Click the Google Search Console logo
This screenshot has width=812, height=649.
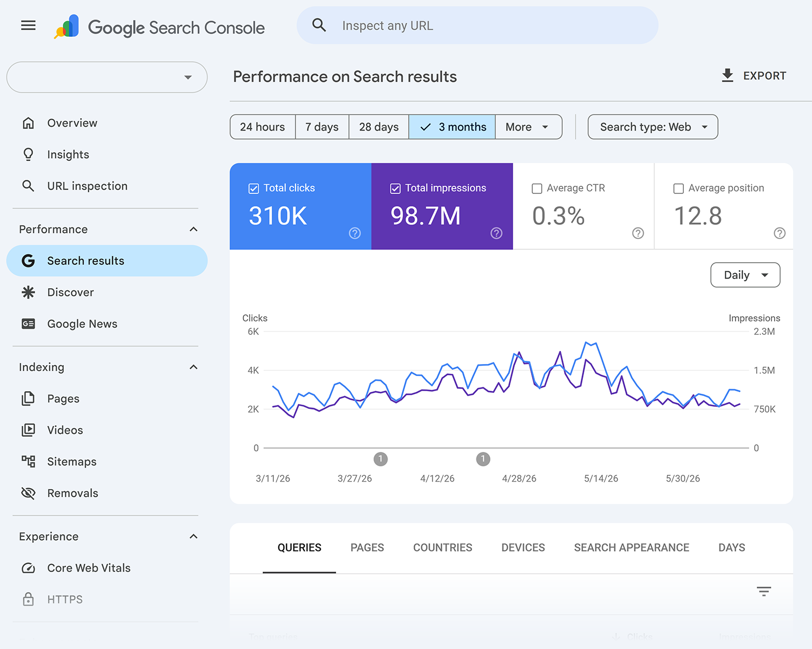(160, 27)
